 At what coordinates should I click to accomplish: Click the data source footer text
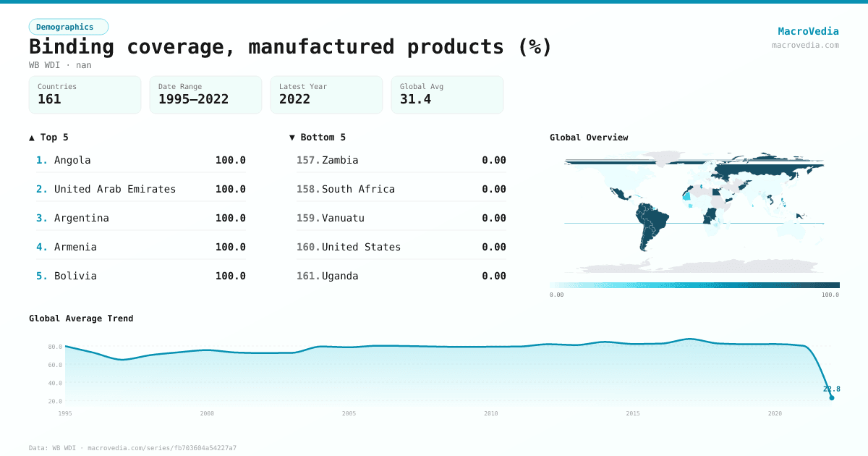pos(132,448)
